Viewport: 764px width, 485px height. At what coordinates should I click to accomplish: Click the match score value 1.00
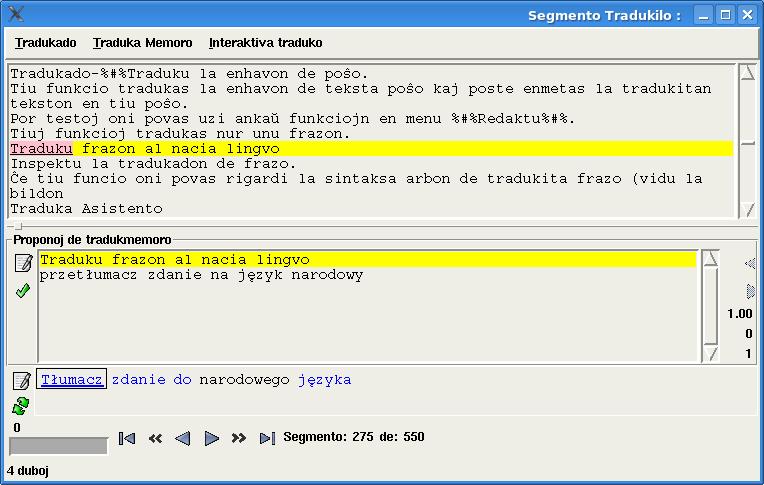[740, 314]
